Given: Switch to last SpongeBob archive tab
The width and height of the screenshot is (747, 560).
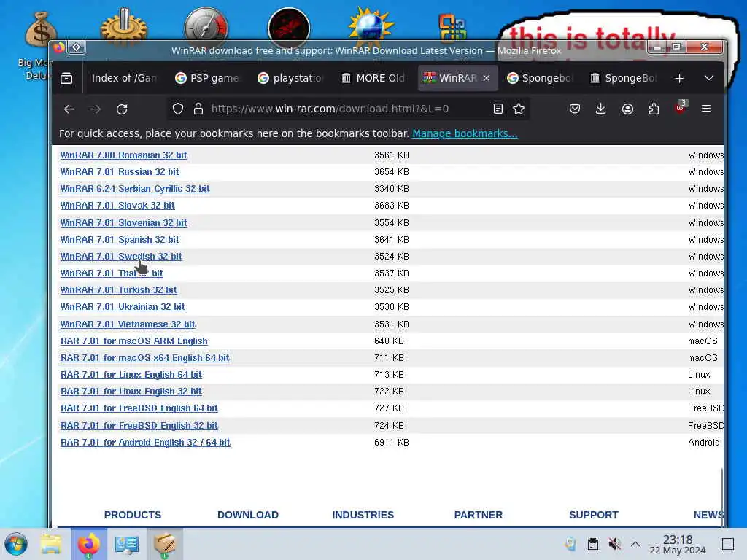Looking at the screenshot, I should [x=623, y=78].
